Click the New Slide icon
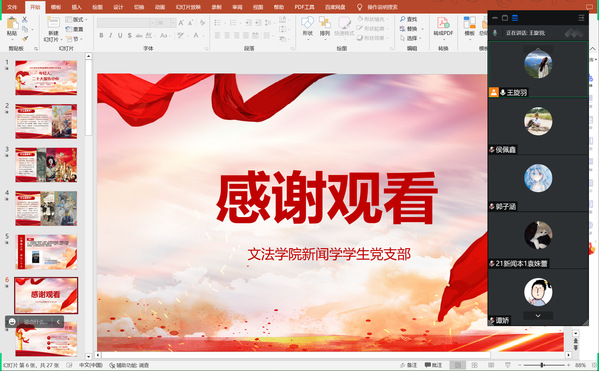Viewport: 599px width, 371px height. 53,23
